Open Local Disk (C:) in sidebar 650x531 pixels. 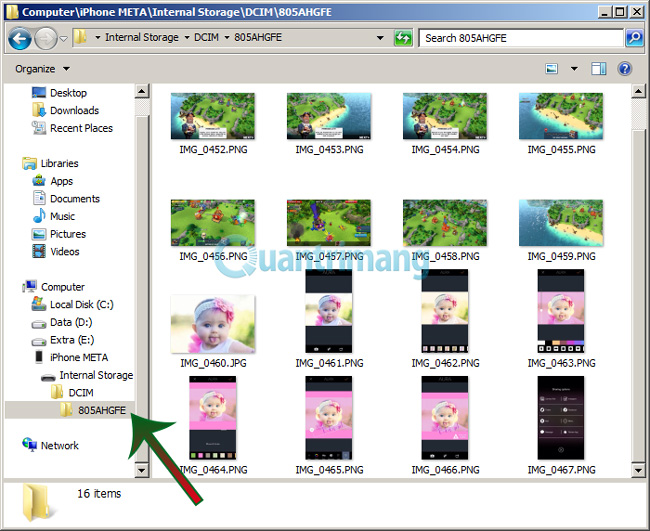pyautogui.click(x=81, y=304)
